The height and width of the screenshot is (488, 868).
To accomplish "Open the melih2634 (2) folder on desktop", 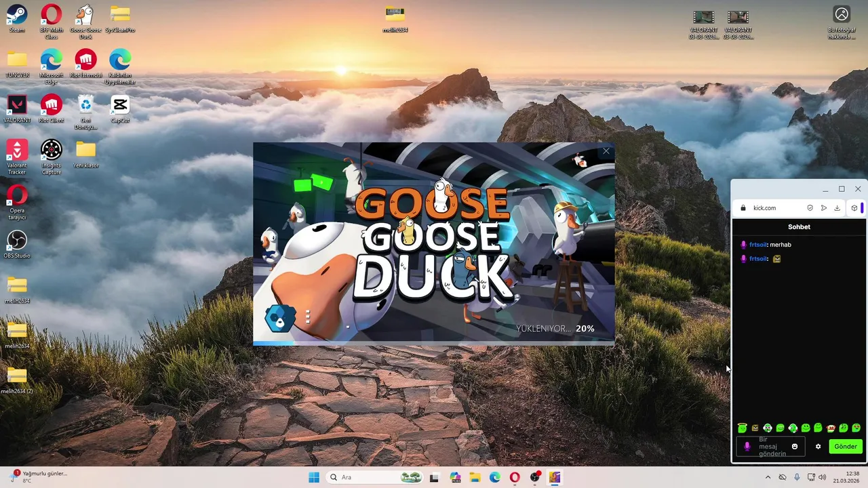I will 17,380.
